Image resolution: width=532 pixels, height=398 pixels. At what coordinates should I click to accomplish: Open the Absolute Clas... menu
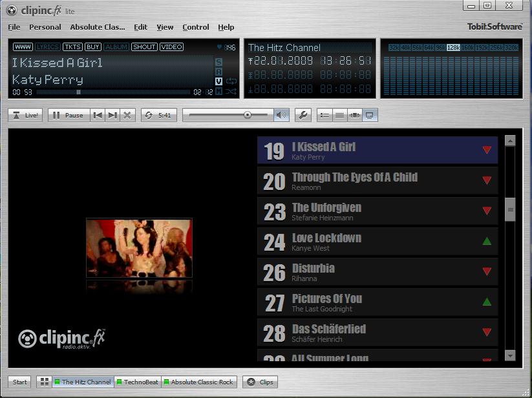[98, 27]
